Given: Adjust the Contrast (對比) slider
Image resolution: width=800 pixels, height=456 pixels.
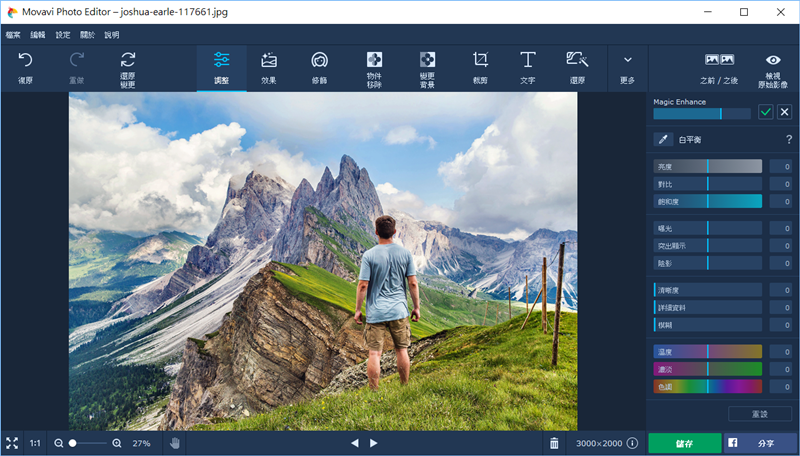Looking at the screenshot, I should click(x=708, y=184).
